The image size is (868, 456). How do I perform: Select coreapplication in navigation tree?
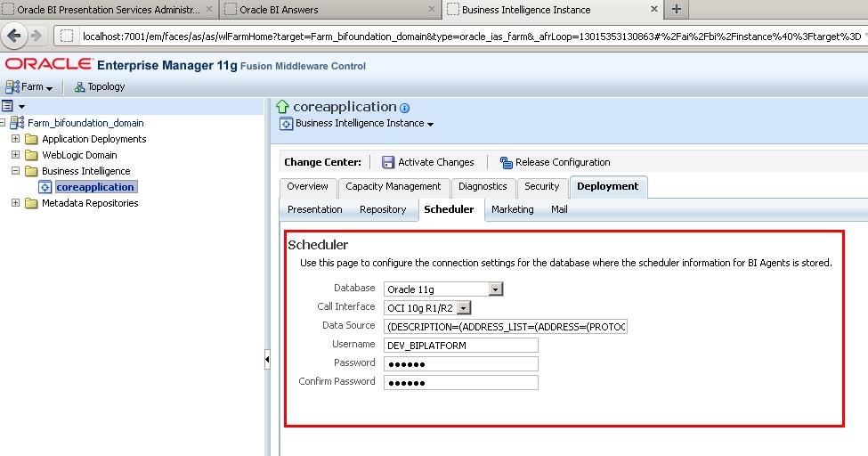coord(95,187)
